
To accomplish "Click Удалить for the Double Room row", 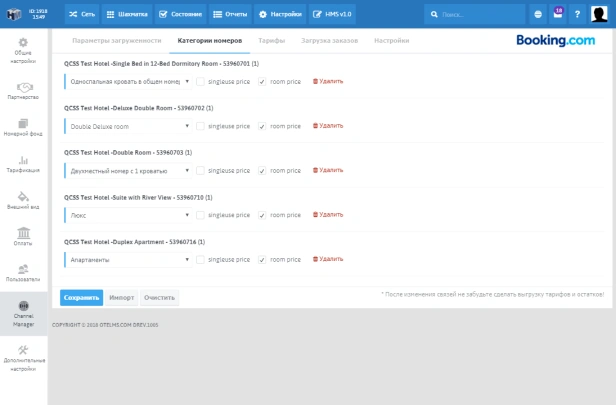I will tap(327, 171).
